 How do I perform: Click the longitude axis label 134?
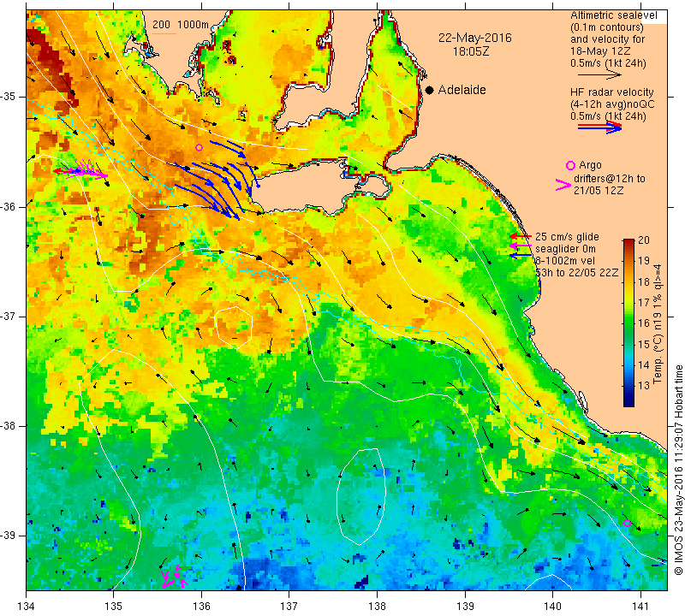26,606
